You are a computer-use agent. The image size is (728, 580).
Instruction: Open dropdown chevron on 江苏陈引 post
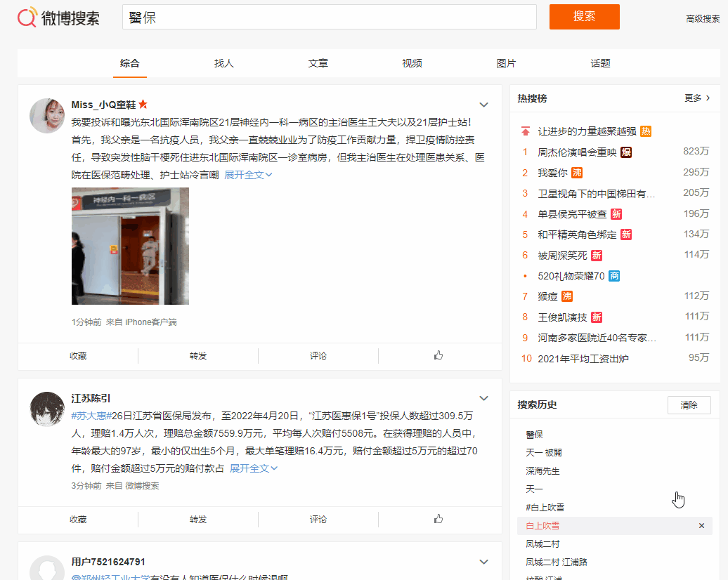(x=483, y=399)
